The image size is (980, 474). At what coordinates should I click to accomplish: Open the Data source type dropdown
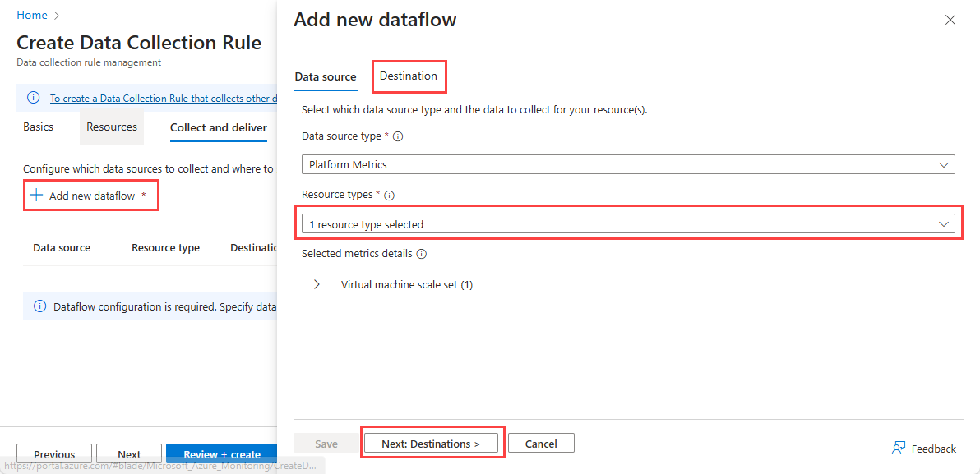point(627,164)
